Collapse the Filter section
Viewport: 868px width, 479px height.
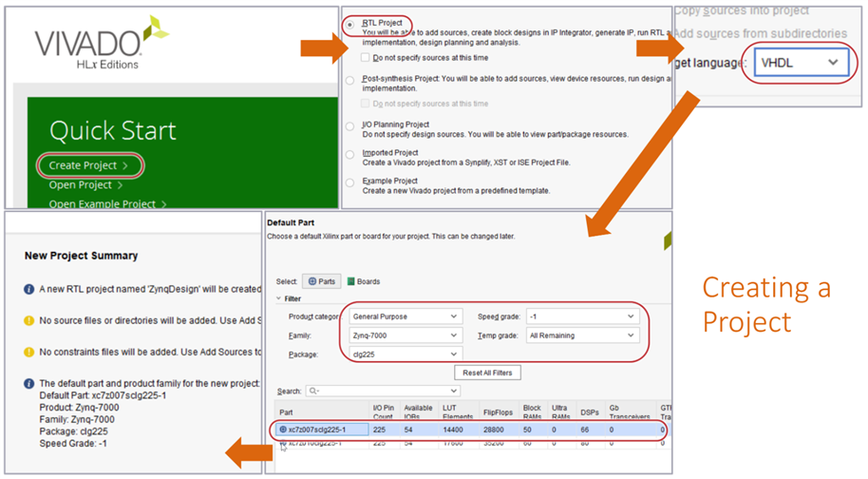pos(278,298)
